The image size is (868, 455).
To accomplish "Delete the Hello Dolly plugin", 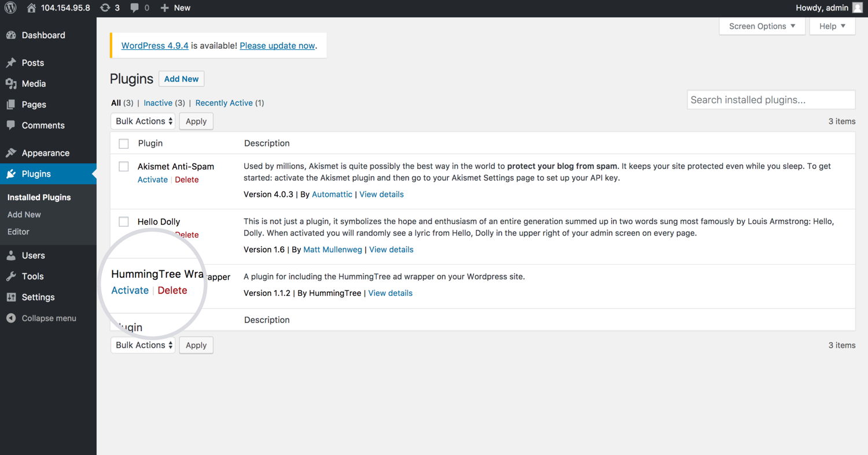I will (x=187, y=235).
